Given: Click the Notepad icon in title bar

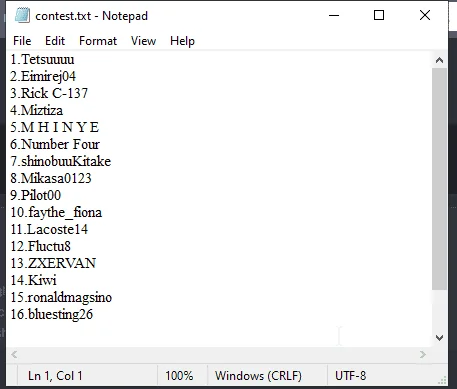Looking at the screenshot, I should pos(23,16).
